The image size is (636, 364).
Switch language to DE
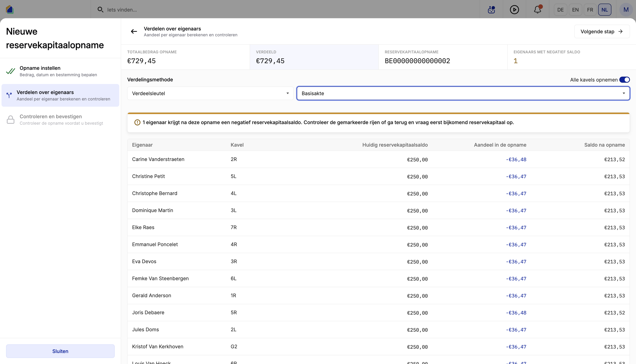560,9
